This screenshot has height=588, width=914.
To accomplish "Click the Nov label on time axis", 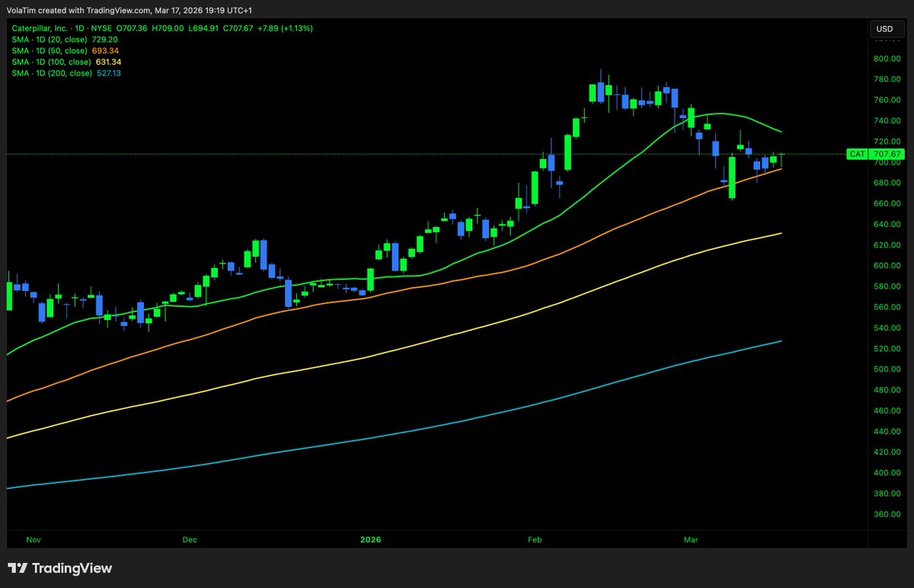I will tap(33, 540).
